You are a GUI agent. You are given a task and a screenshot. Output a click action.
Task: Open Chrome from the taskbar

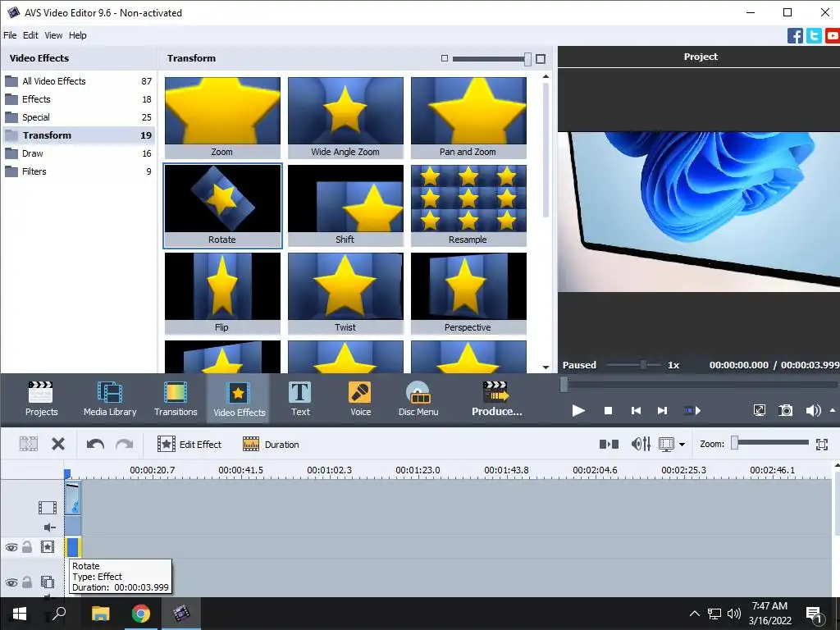141,614
